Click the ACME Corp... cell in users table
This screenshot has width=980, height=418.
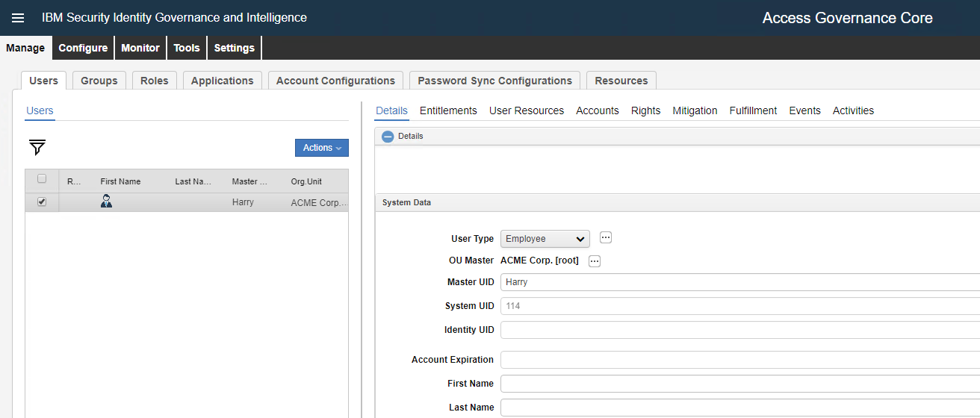319,202
